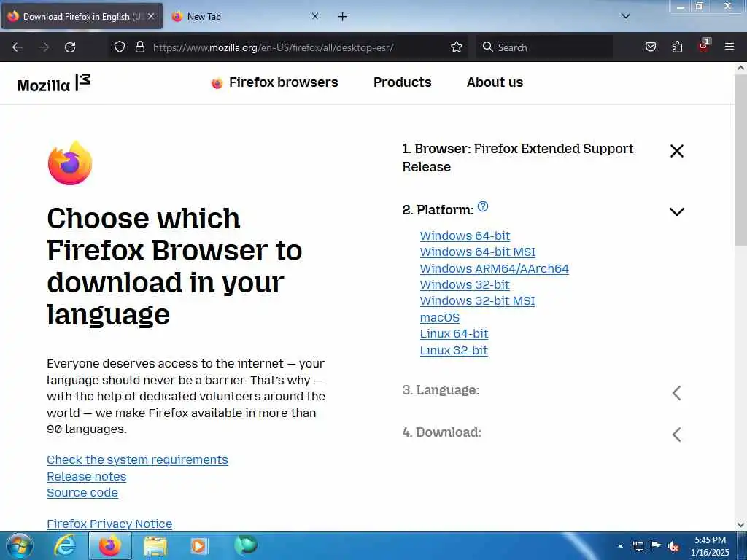Open the Action Center flag tray icon

(656, 546)
